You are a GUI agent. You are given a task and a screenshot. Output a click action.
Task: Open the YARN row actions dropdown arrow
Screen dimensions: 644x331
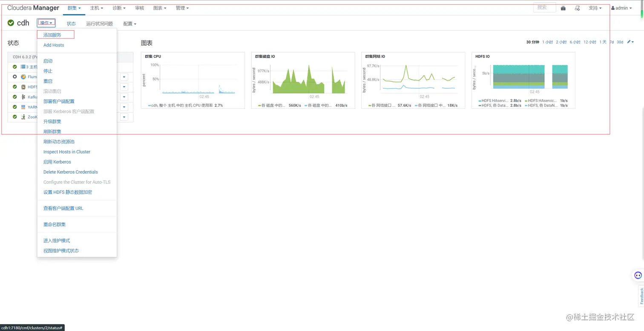[x=124, y=107]
